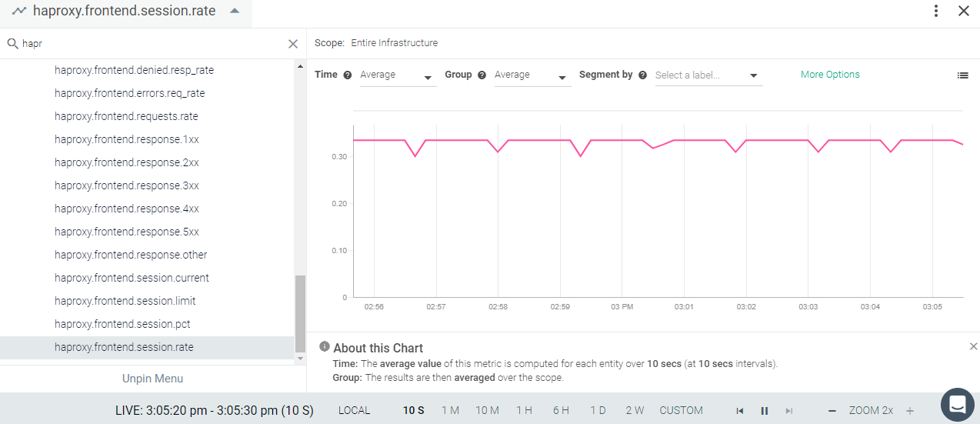980x424 pixels.
Task: Select haproxy.frontend.response.5xx metric
Action: [126, 232]
